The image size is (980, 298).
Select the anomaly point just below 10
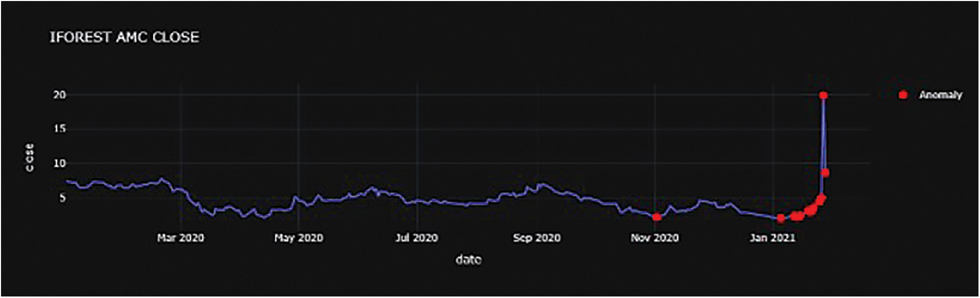click(x=825, y=173)
